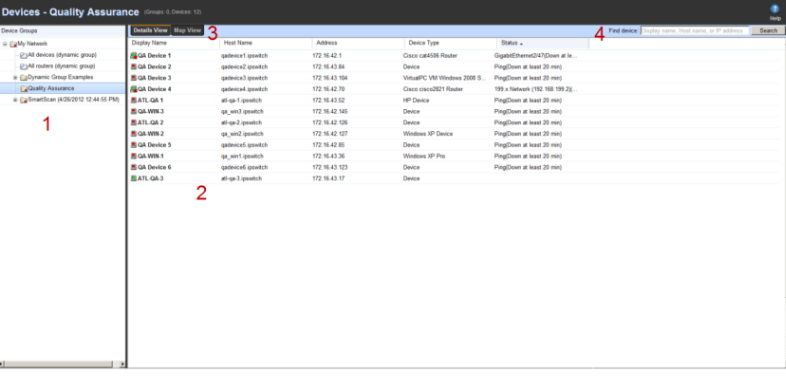Click the All routers dynamic group icon

point(24,66)
